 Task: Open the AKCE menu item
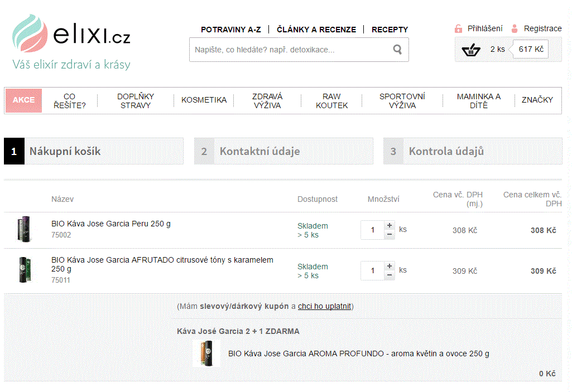[x=23, y=100]
